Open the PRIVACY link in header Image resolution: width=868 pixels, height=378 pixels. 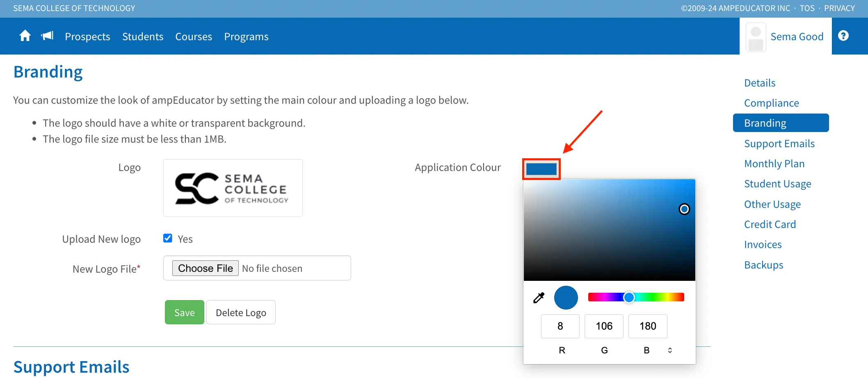(839, 8)
